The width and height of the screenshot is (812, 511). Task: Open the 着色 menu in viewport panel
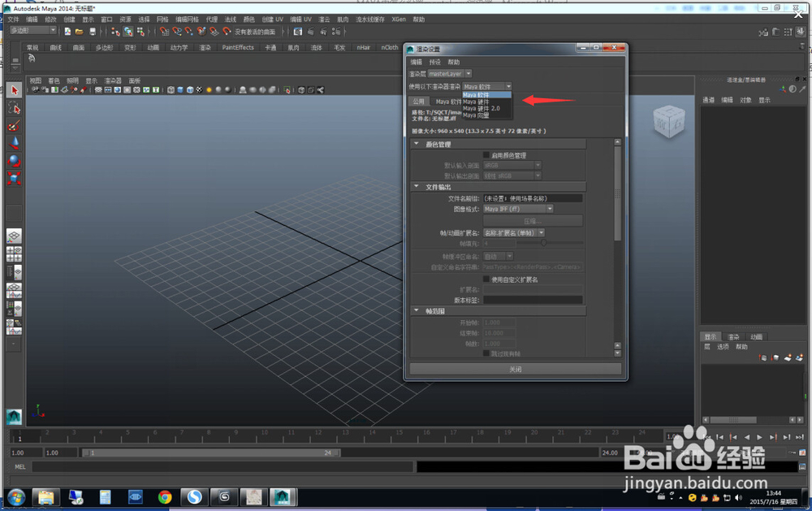point(54,81)
